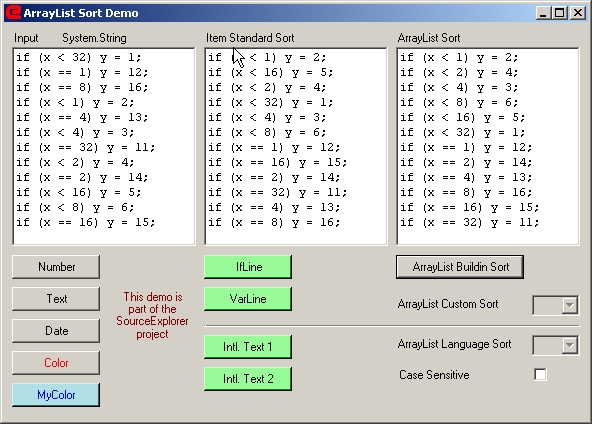This screenshot has width=592, height=424.
Task: Click the Intl. Text 1 button
Action: click(x=248, y=347)
